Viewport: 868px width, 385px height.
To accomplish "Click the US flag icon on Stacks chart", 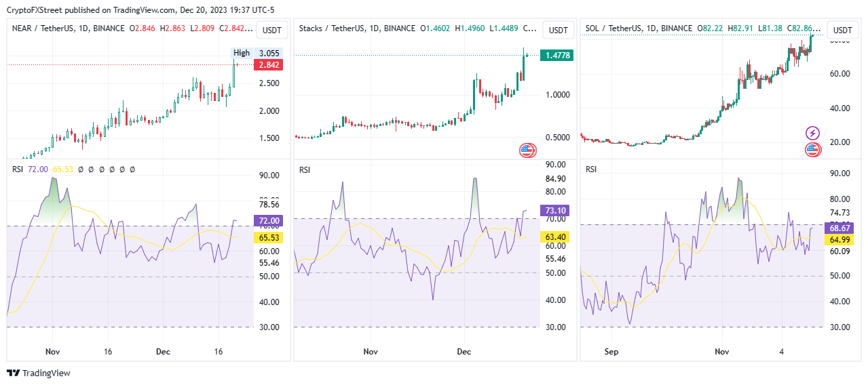I will pos(527,150).
